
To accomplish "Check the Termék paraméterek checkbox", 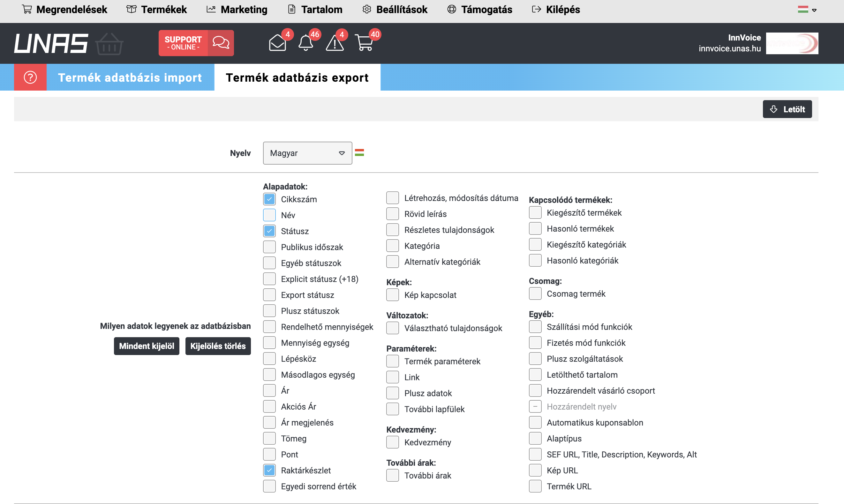I will [392, 361].
